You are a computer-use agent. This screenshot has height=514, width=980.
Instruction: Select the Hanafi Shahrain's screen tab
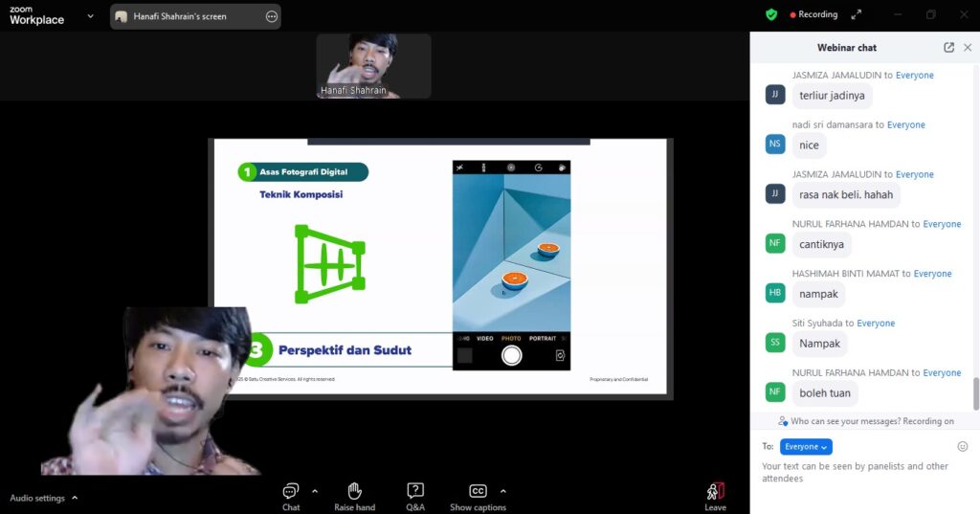[195, 16]
